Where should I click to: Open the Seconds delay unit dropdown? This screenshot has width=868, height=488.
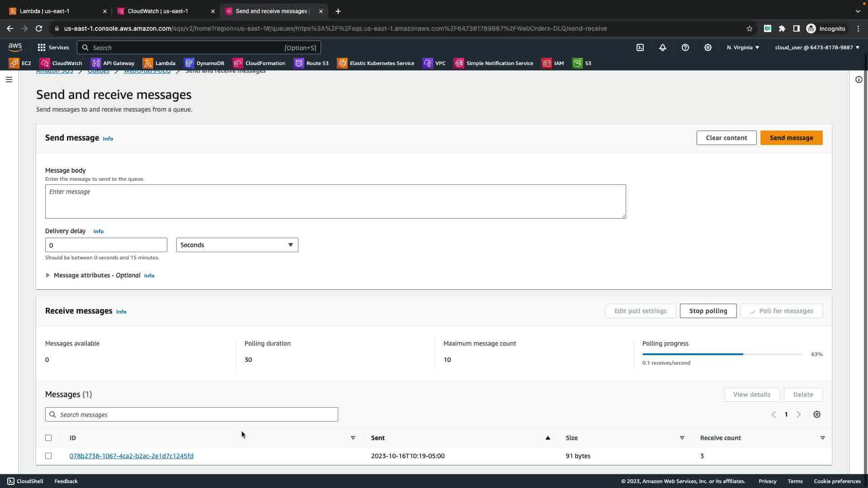tap(237, 245)
